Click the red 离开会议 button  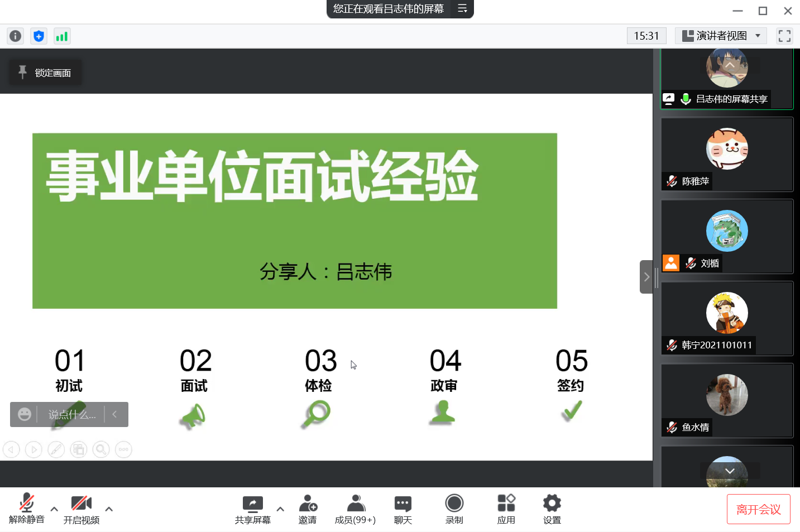click(x=758, y=509)
